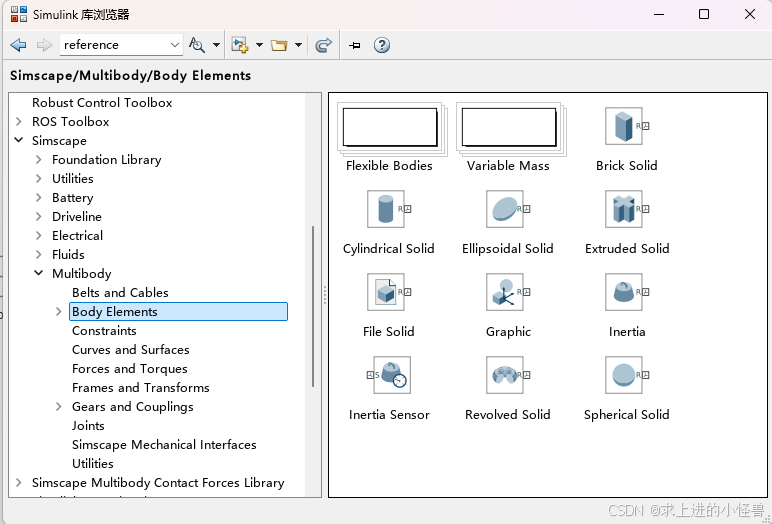Screen dimensions: 772x524
Task: Click the pane splitter handle dots
Action: tap(325, 295)
